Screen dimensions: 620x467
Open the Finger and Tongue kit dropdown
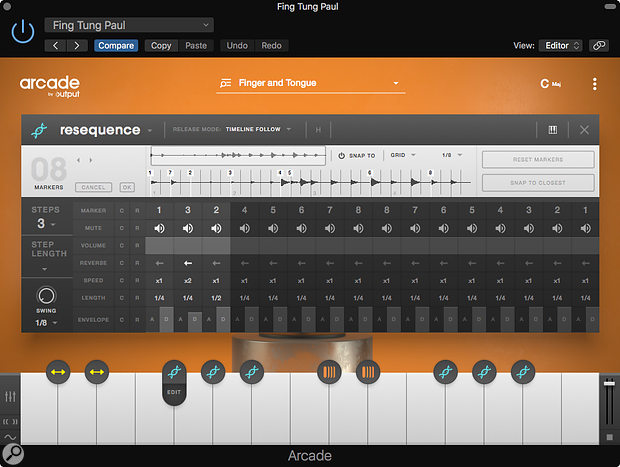(310, 83)
